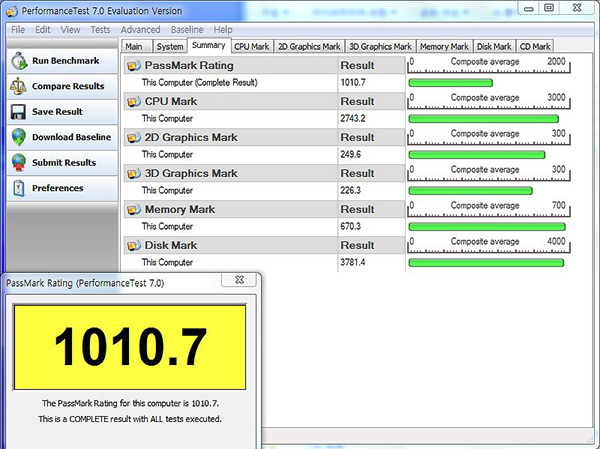Click the PassMark Rating green result bar
The height and width of the screenshot is (449, 600).
(x=450, y=83)
